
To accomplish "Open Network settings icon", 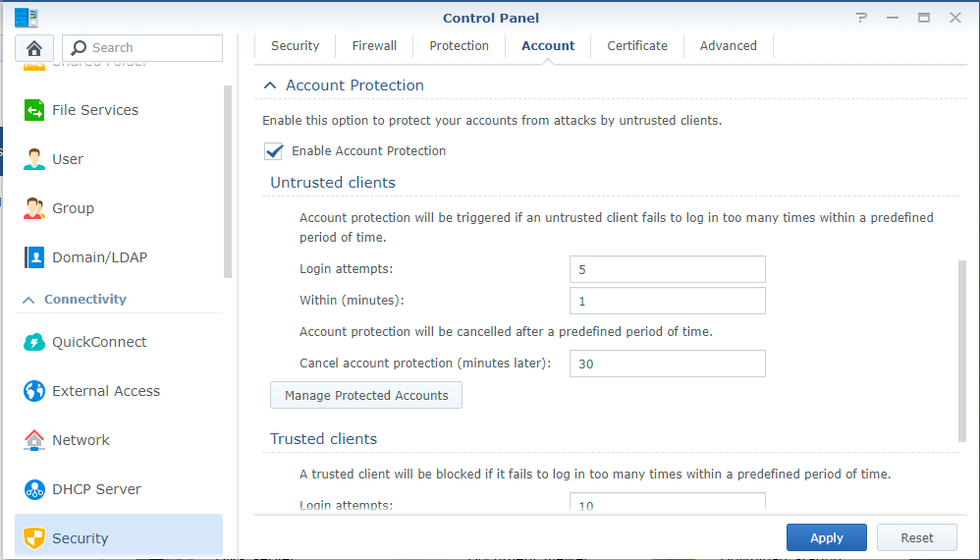I will pyautogui.click(x=34, y=440).
